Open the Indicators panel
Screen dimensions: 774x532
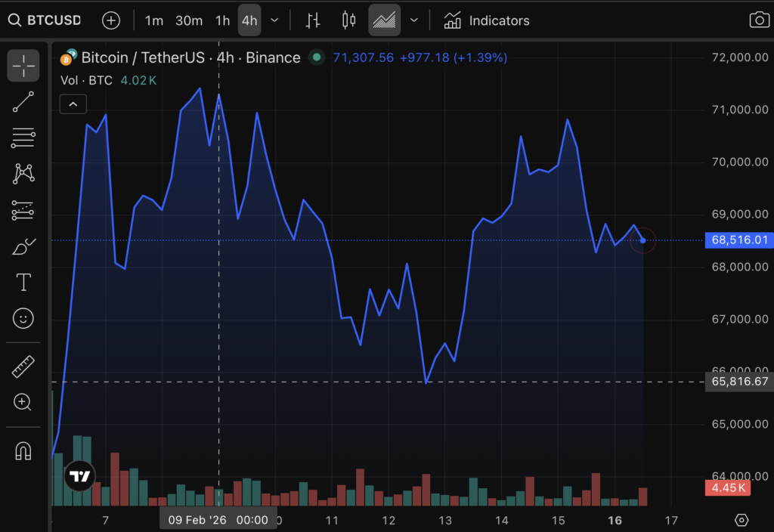pyautogui.click(x=486, y=20)
